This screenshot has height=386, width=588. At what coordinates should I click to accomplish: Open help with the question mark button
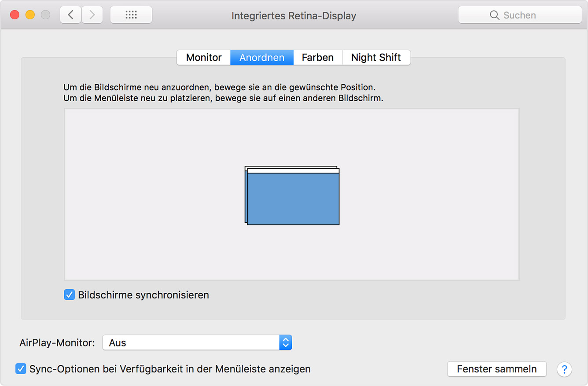(x=564, y=369)
